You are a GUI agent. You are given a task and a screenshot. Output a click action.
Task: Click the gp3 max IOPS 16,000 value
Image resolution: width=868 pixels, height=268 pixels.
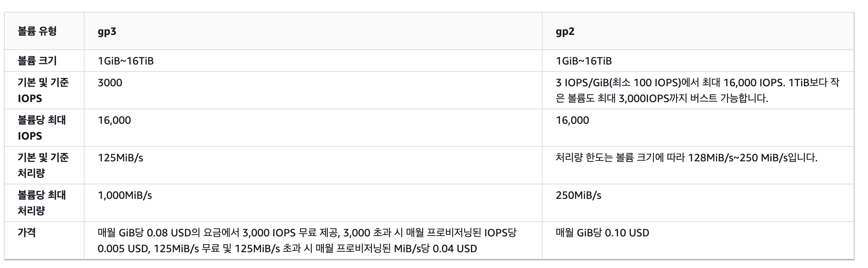(114, 120)
